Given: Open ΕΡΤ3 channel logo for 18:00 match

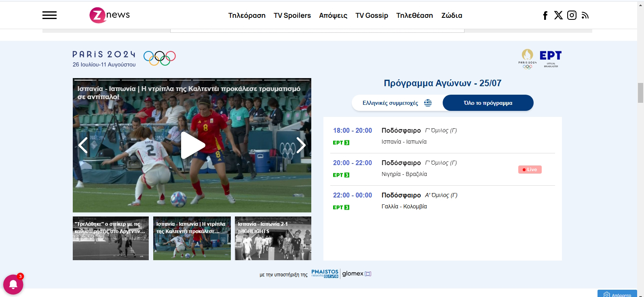Looking at the screenshot, I should 341,142.
